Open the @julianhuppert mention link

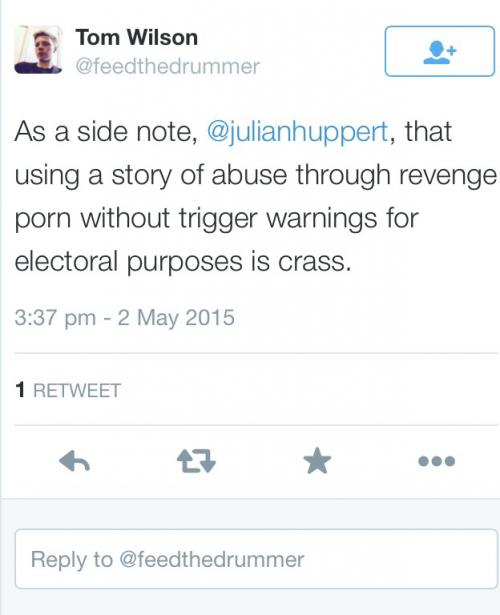[297, 131]
